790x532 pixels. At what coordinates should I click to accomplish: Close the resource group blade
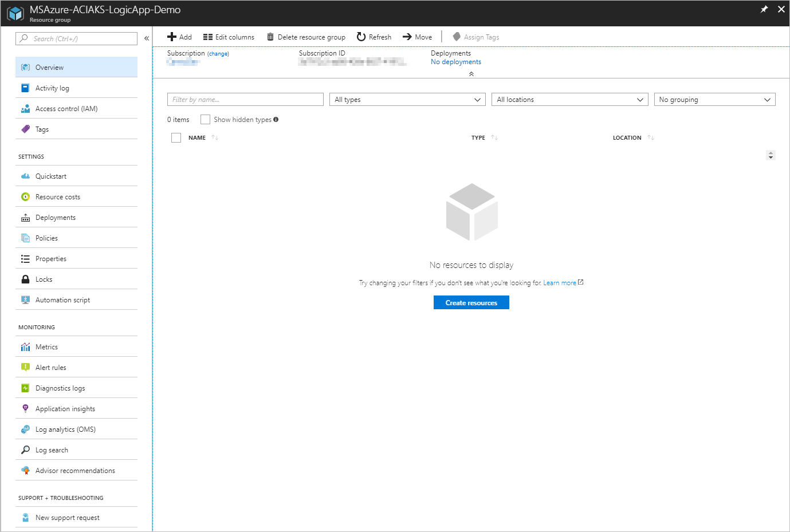(x=781, y=9)
